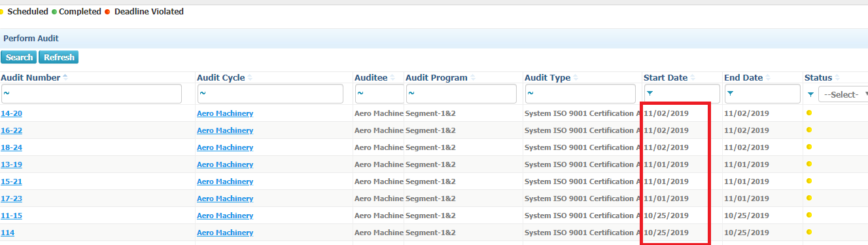Open Aero Machinery link in row 15-21

click(225, 181)
